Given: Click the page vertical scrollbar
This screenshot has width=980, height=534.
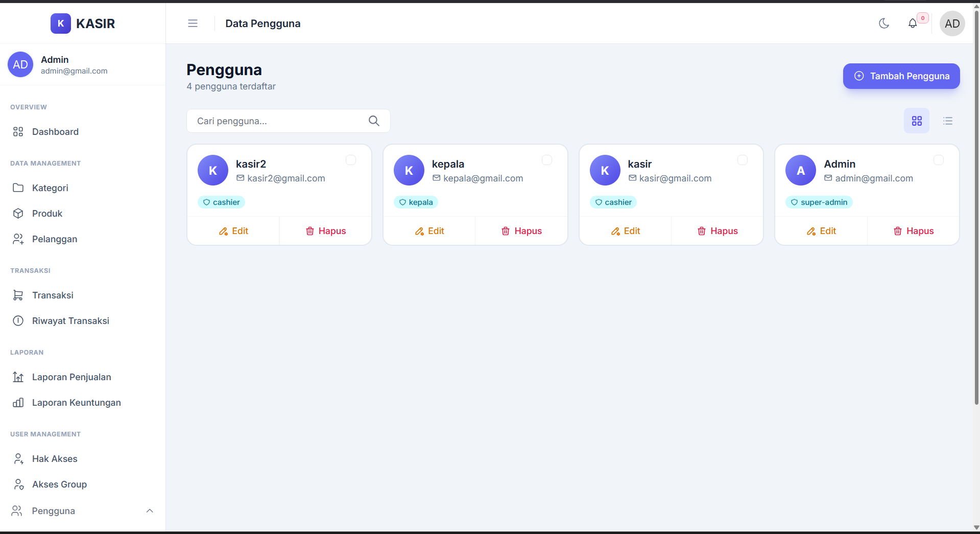Looking at the screenshot, I should coord(976,208).
